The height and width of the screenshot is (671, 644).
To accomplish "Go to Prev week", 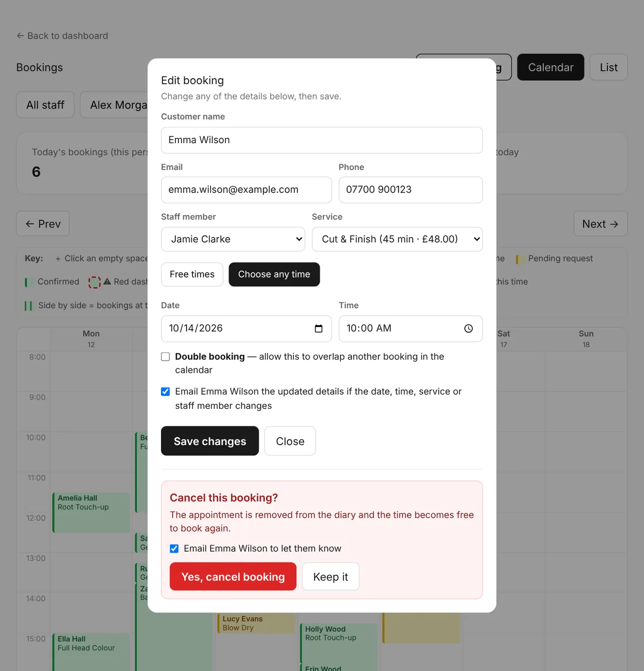I will pos(43,224).
